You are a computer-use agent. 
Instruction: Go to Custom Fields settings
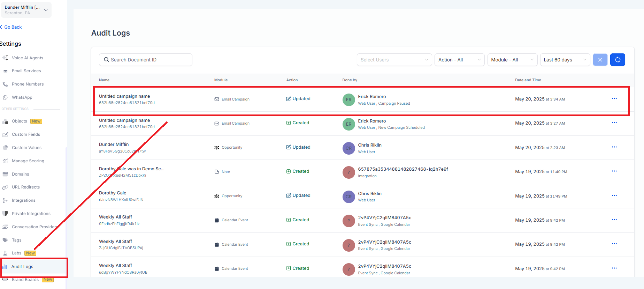[26, 134]
